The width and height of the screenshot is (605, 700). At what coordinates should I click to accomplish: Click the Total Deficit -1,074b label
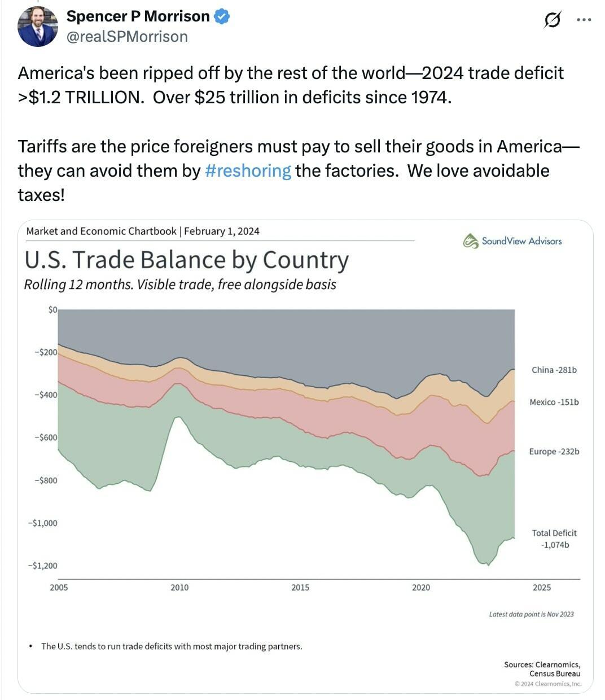[x=554, y=539]
